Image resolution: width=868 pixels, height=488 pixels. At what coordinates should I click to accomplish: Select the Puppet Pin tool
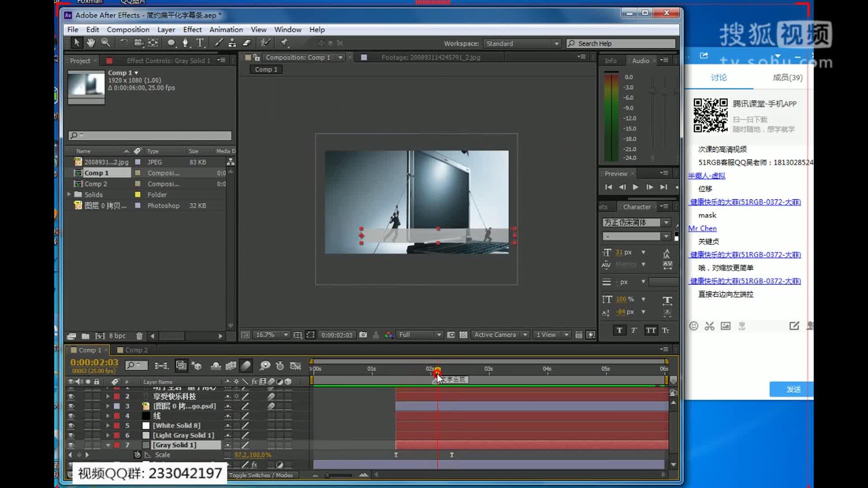(x=284, y=43)
